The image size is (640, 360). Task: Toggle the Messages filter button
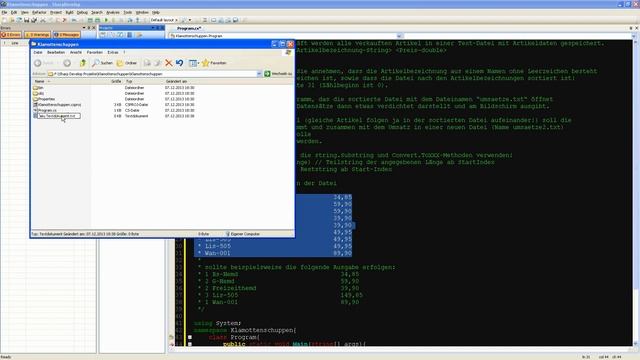67,35
